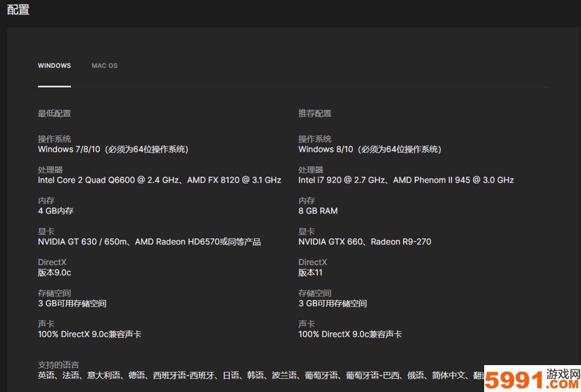Click the 8 GB RAM recommendation

(318, 211)
